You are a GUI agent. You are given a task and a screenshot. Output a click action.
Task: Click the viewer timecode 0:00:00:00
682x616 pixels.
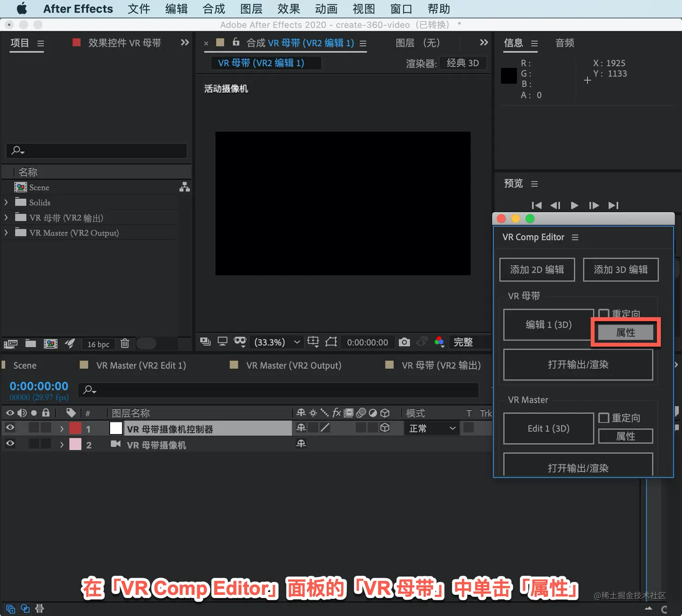[367, 342]
